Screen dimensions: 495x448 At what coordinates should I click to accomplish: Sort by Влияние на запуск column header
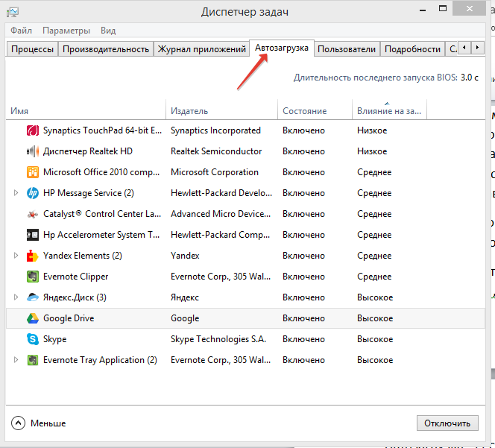[x=390, y=111]
